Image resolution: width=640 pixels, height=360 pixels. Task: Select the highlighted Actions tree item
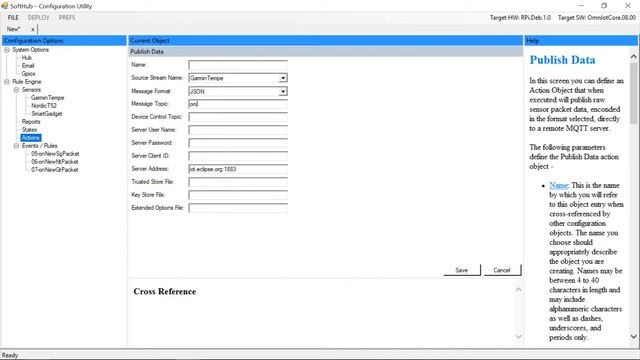(x=31, y=138)
